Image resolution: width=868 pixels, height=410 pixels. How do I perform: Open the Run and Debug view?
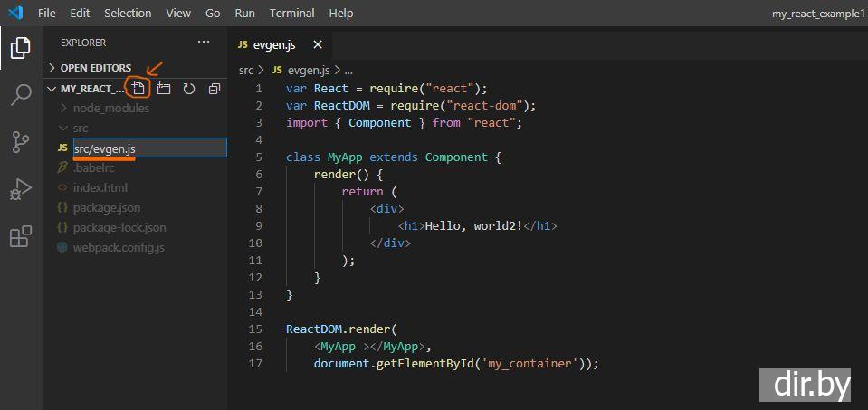click(20, 189)
